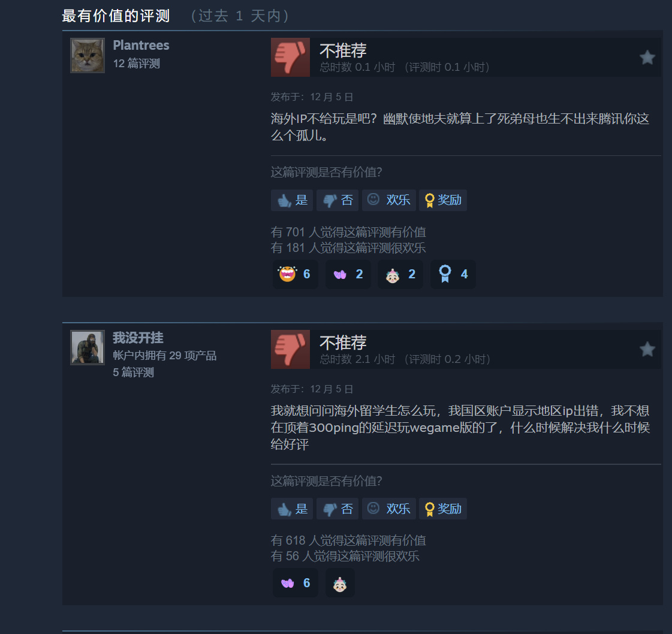Give 奖励 award to Plantrees' review
Screen dimensions: 672x634
(x=443, y=200)
